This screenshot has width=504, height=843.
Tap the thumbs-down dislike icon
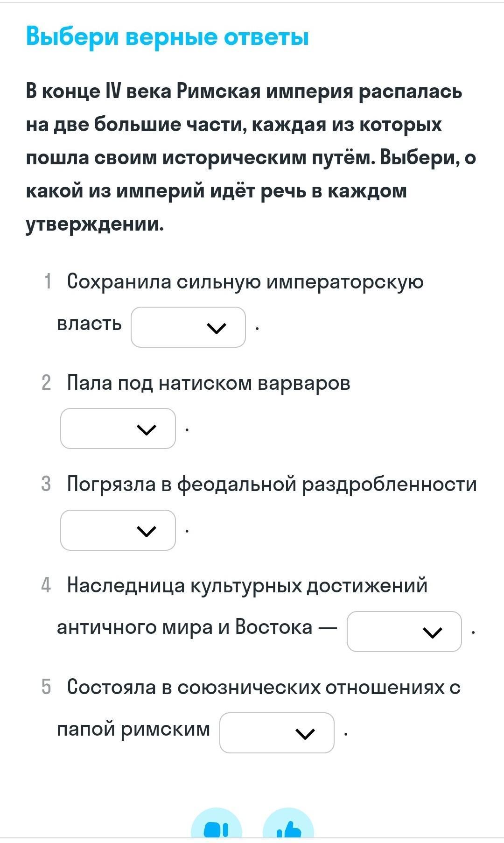click(x=217, y=829)
